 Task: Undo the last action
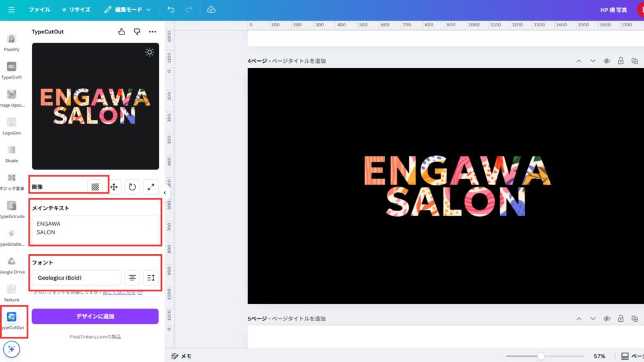[x=171, y=9]
